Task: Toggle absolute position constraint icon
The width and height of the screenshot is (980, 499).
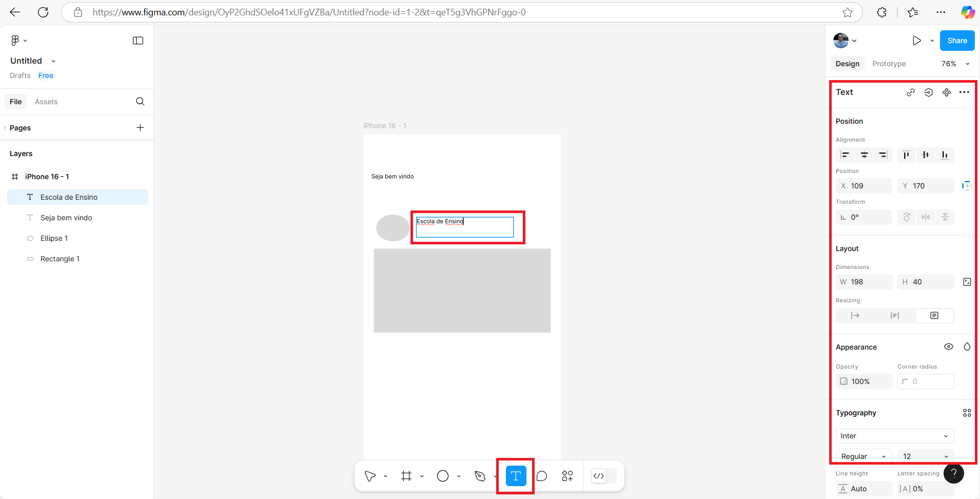Action: pyautogui.click(x=967, y=186)
